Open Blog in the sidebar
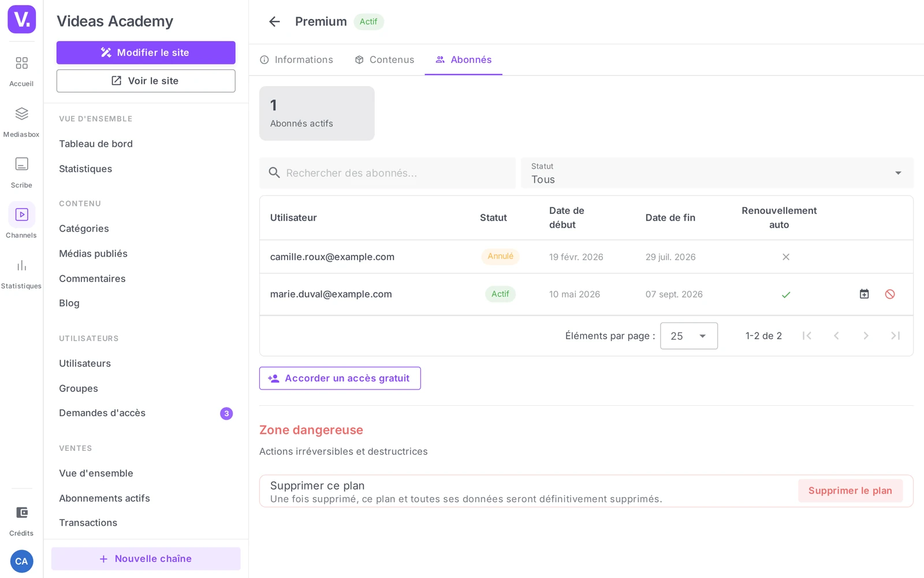The image size is (924, 578). click(x=69, y=303)
